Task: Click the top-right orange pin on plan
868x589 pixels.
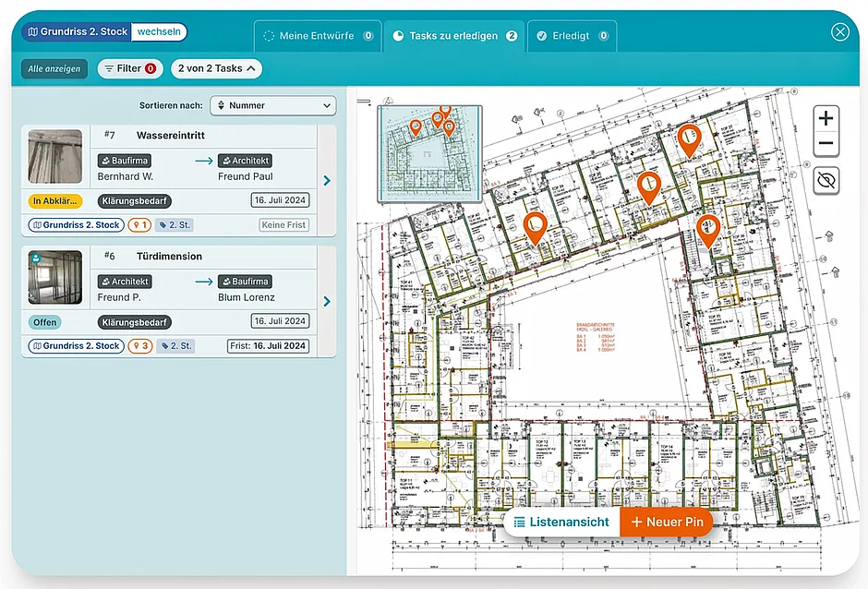Action: tap(689, 140)
